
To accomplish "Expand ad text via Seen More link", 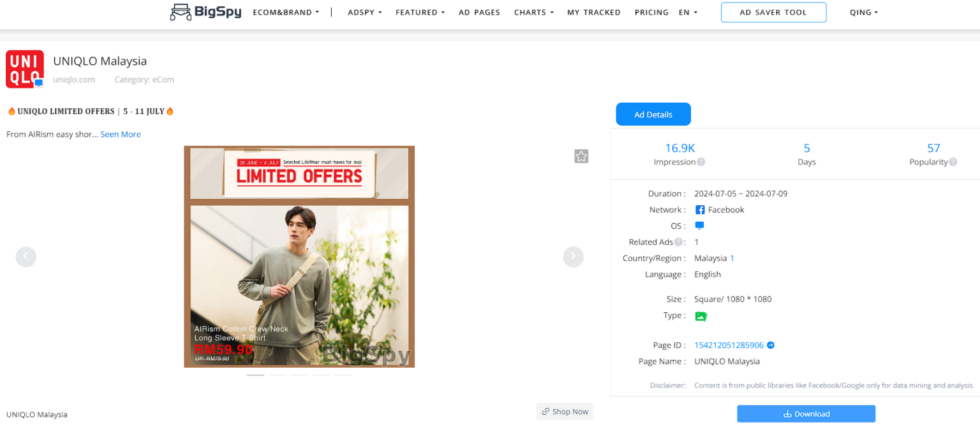I will click(121, 134).
